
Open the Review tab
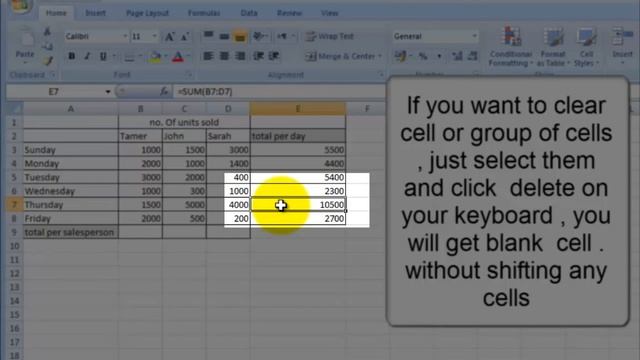coord(289,13)
